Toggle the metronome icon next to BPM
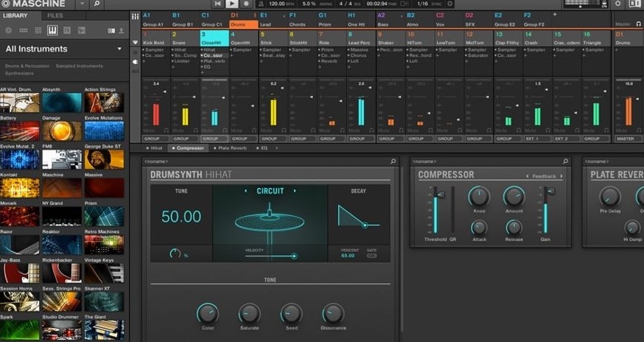This screenshot has height=342, width=644. [261, 4]
